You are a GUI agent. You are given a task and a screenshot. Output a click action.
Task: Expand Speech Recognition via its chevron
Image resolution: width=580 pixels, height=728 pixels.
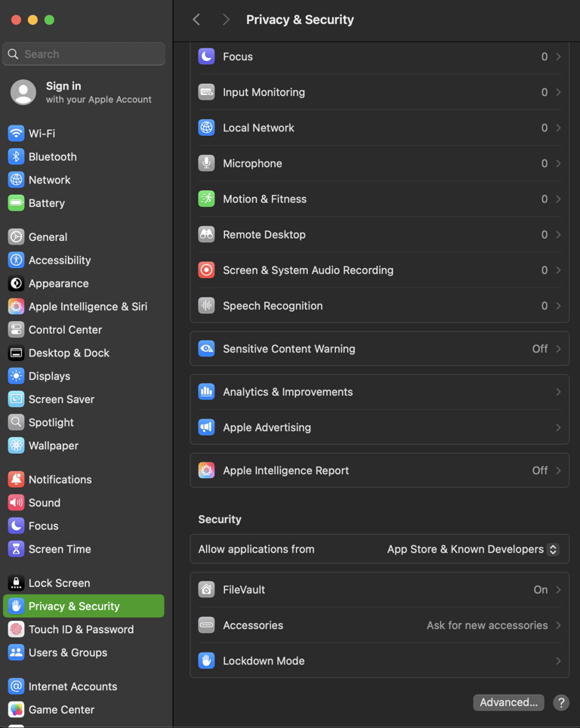point(558,306)
